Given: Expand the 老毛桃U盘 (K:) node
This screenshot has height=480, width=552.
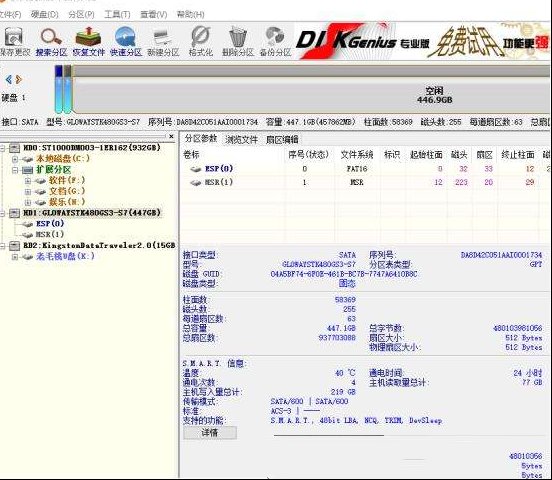Looking at the screenshot, I should pos(15,257).
